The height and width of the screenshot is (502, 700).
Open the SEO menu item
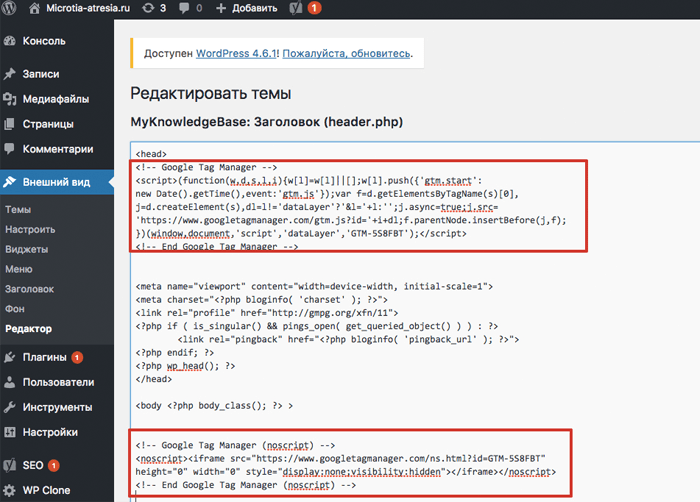click(33, 465)
